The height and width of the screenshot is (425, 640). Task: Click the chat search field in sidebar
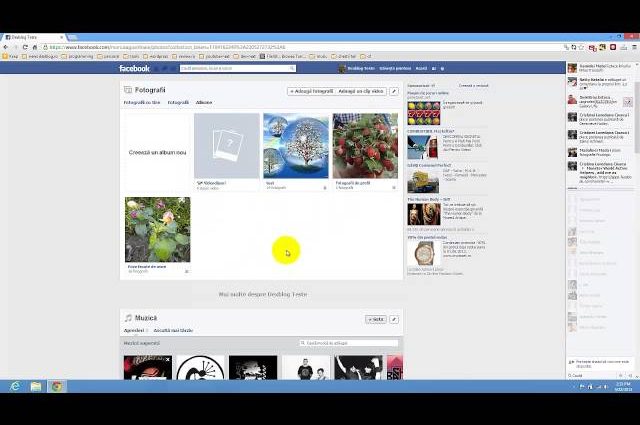click(592, 376)
